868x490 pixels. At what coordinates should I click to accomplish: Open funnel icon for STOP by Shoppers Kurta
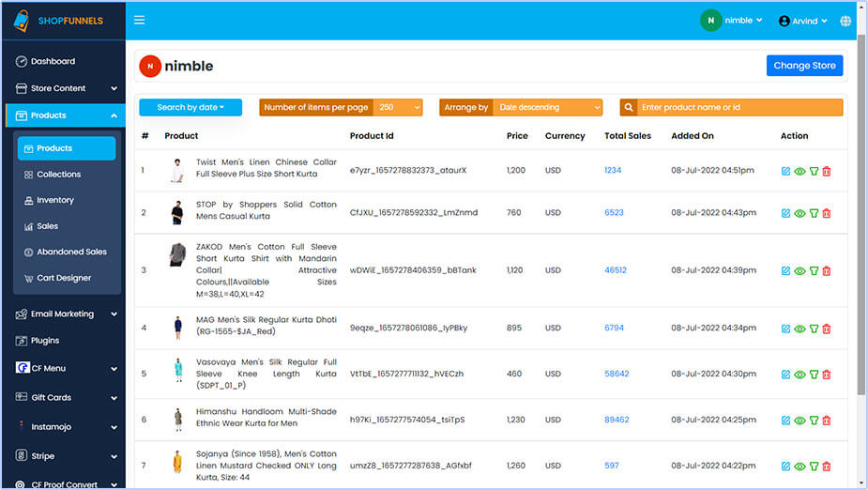(814, 213)
